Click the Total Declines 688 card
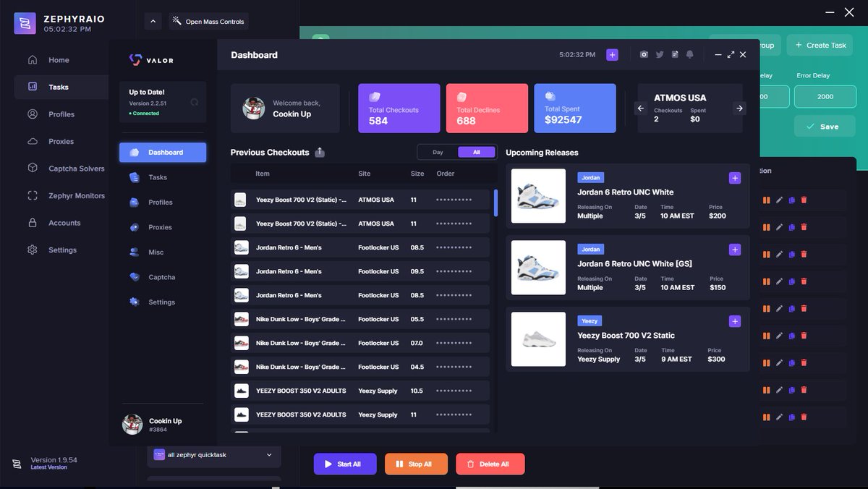 [x=488, y=109]
